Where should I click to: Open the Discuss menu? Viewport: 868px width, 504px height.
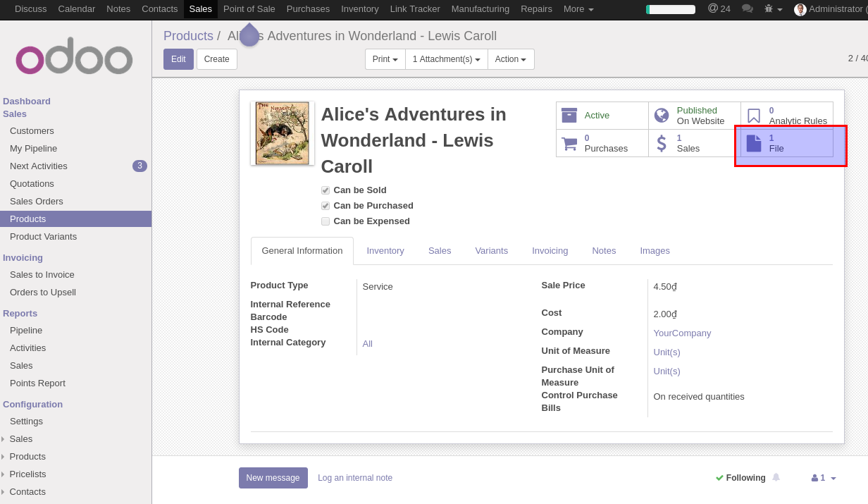[x=31, y=9]
